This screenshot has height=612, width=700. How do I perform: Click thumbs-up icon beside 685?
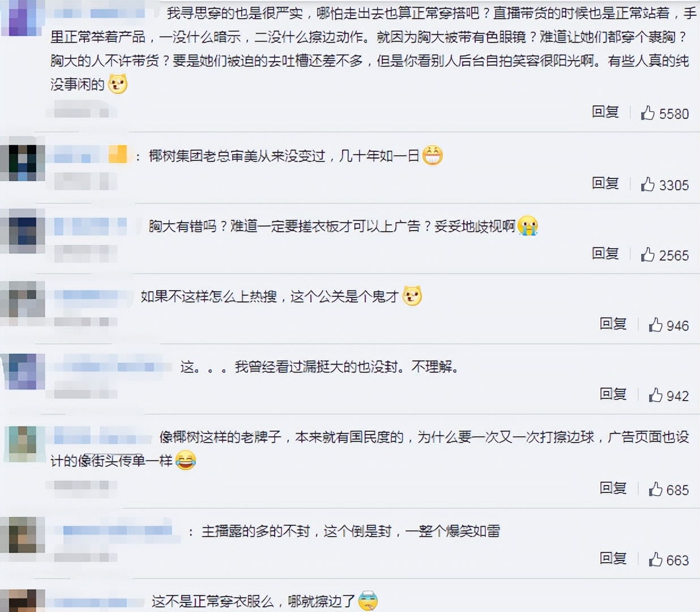[655, 489]
